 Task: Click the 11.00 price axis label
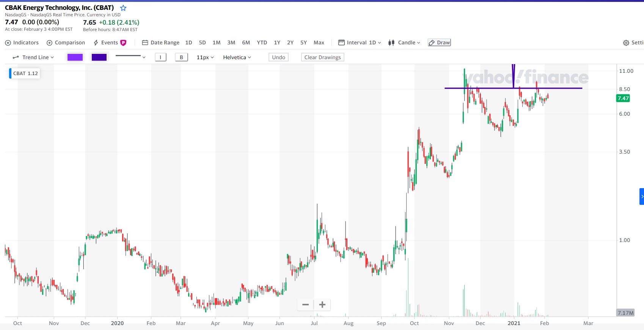[626, 71]
